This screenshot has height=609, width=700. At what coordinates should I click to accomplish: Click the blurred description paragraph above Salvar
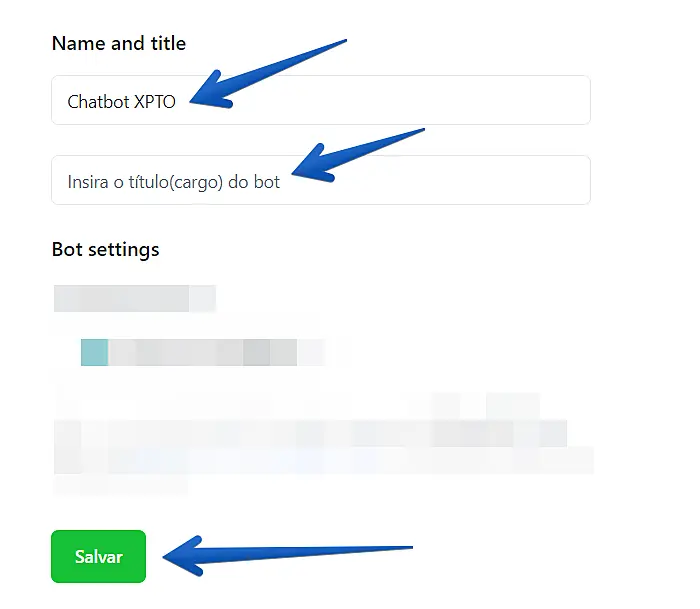320,440
